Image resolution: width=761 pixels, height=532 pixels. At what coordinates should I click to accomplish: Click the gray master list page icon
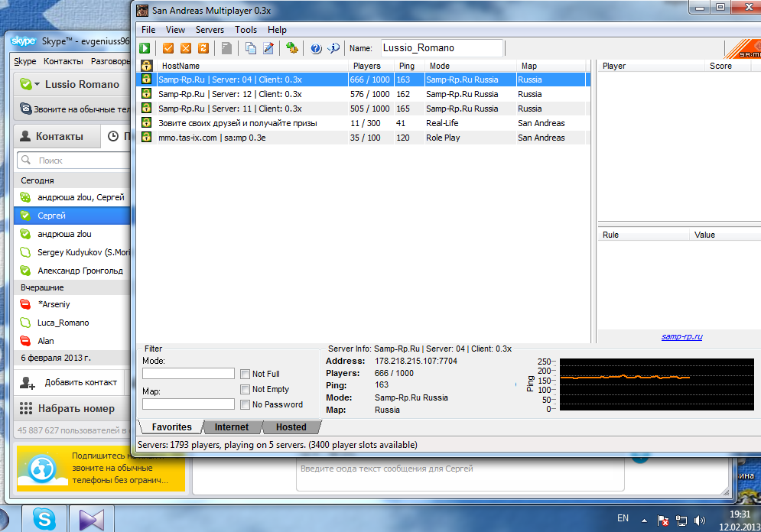click(x=226, y=48)
